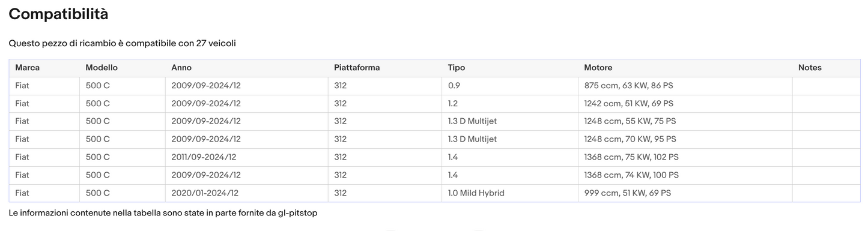Click the gl-pitstop information footnote
The height and width of the screenshot is (231, 868).
coord(163,213)
